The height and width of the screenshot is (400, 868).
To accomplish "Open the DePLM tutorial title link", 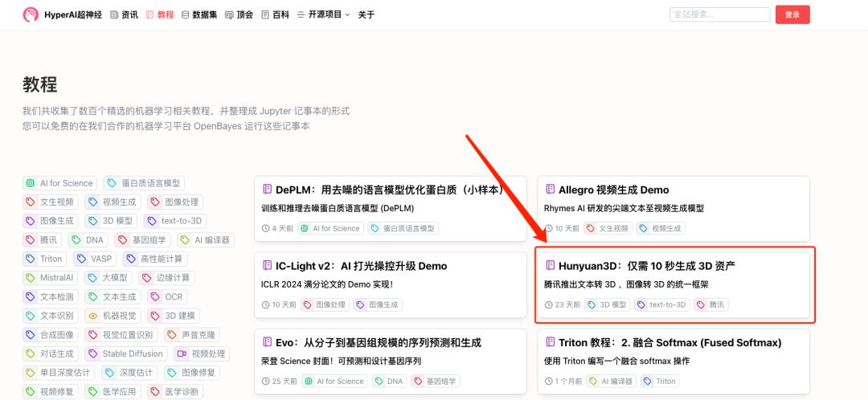I will (390, 190).
